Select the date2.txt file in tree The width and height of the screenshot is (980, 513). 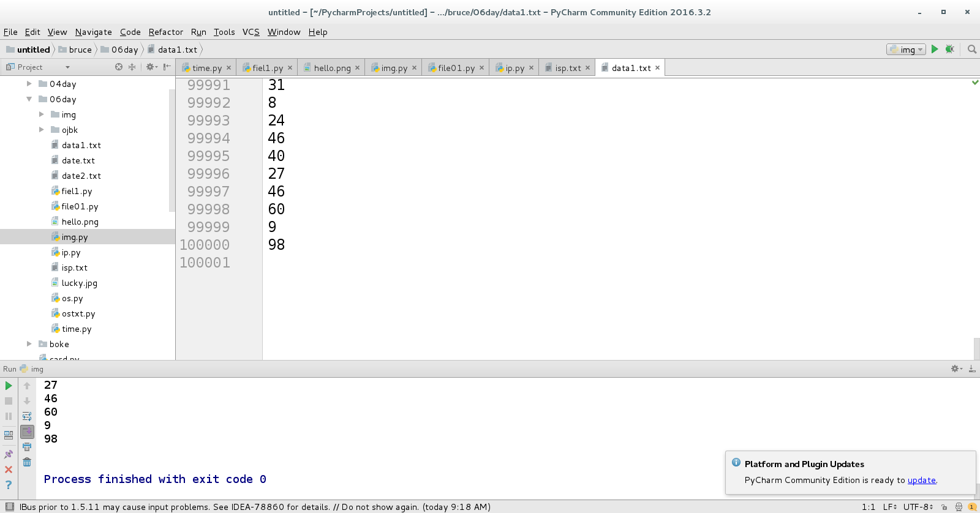click(81, 176)
